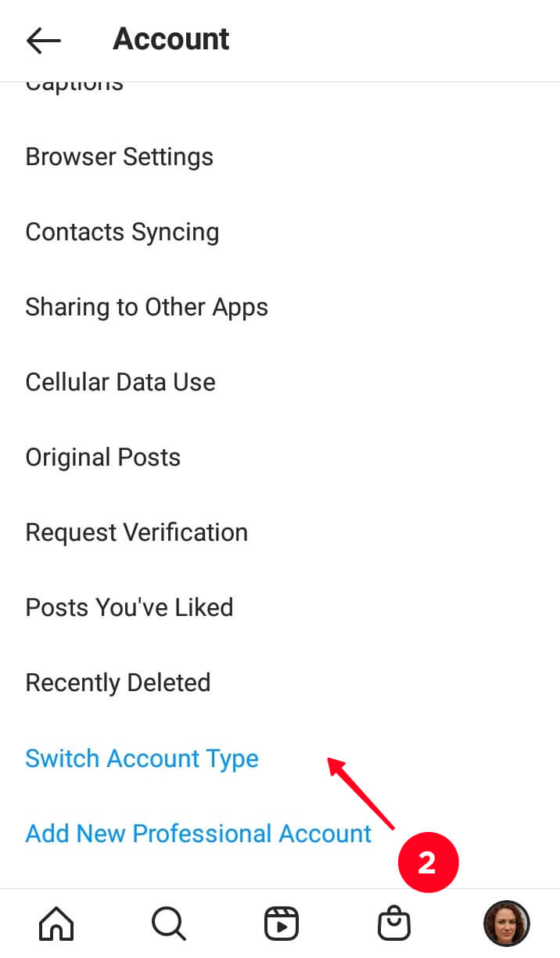Tap Add New Professional Account link
Image resolution: width=560 pixels, height=958 pixels.
pos(199,834)
